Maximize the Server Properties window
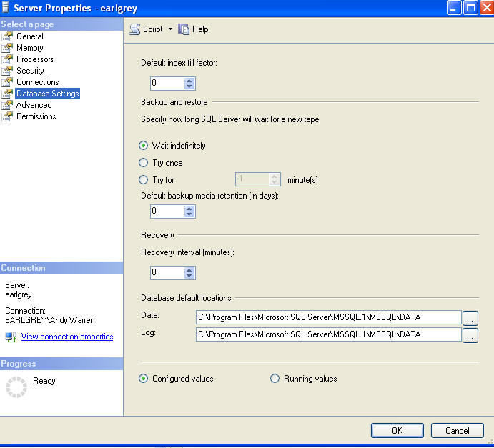 tap(470, 8)
